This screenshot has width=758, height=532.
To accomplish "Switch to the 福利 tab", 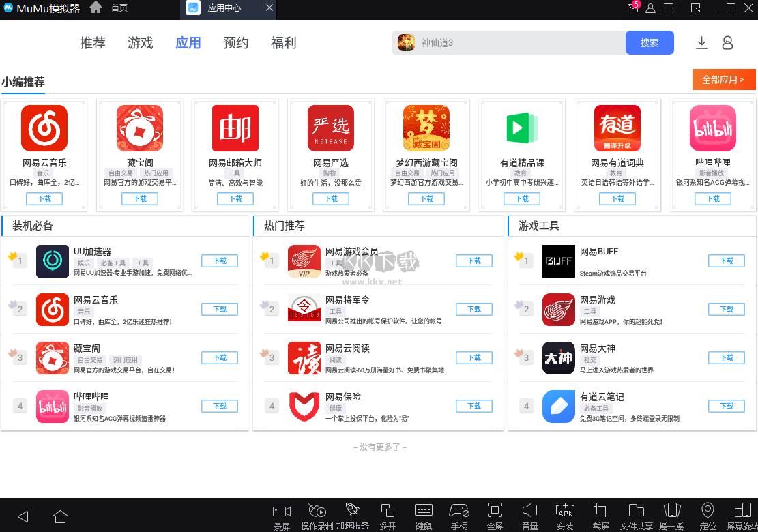I will coord(283,42).
